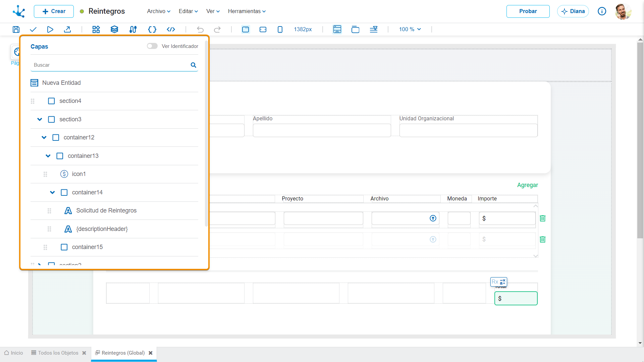Image resolution: width=644 pixels, height=362 pixels.
Task: Click the curly braces code icon
Action: pos(152,29)
